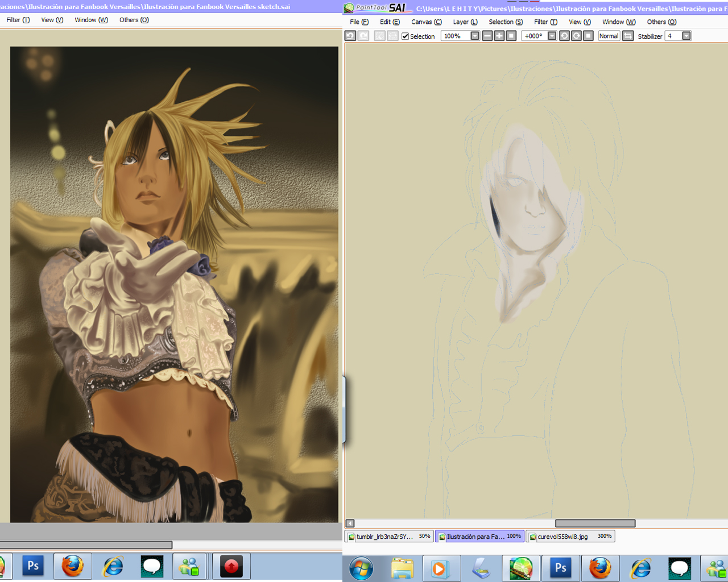728x582 pixels.
Task: Click Photoshop icon in sketch.sai screenshot taskbar
Action: [x=33, y=566]
